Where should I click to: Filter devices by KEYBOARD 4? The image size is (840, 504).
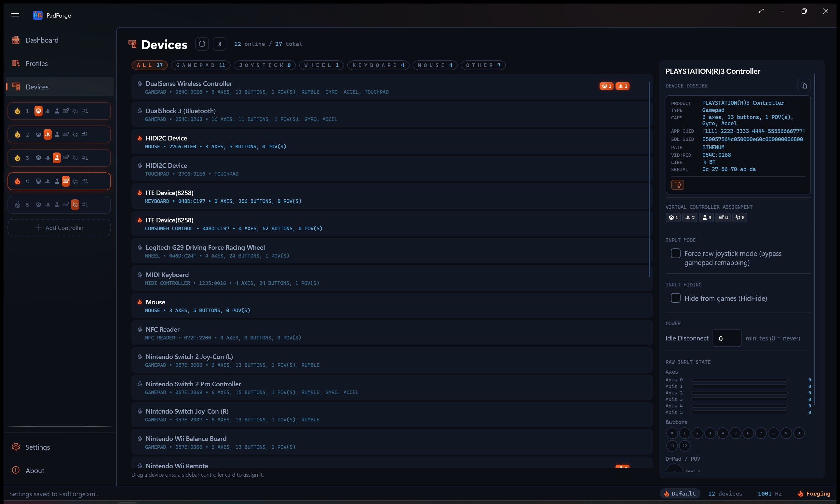pos(378,65)
